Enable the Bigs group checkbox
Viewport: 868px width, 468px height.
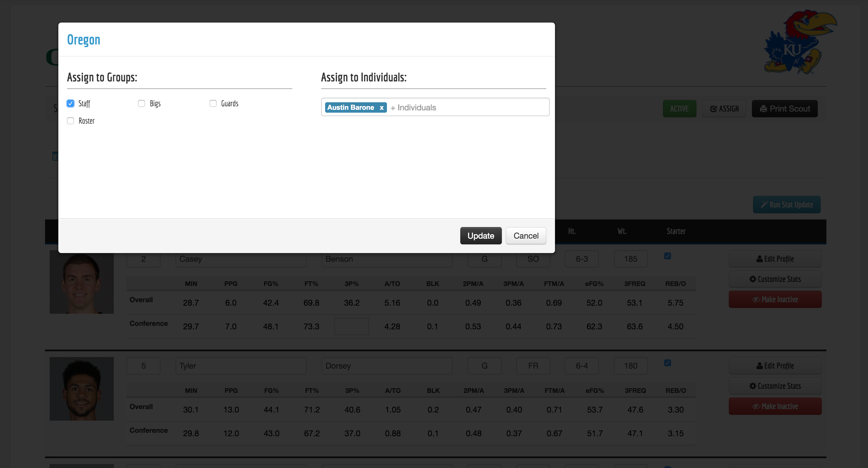pos(141,103)
